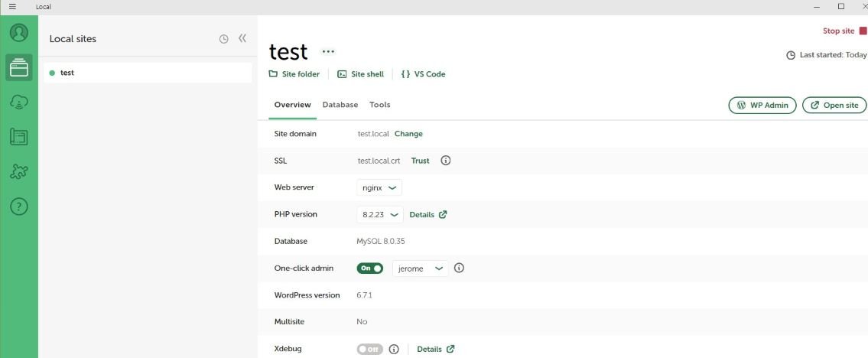Switch to the Database tab
868x358 pixels.
(x=340, y=105)
